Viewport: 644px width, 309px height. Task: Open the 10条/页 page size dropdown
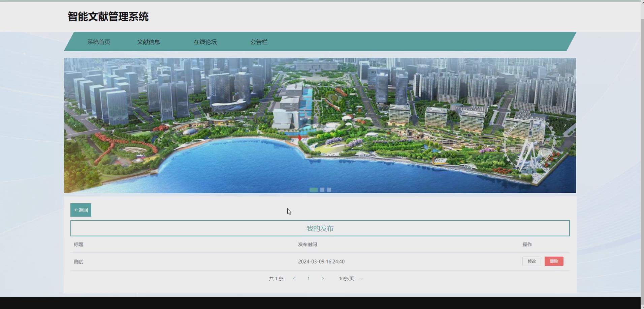tap(351, 278)
